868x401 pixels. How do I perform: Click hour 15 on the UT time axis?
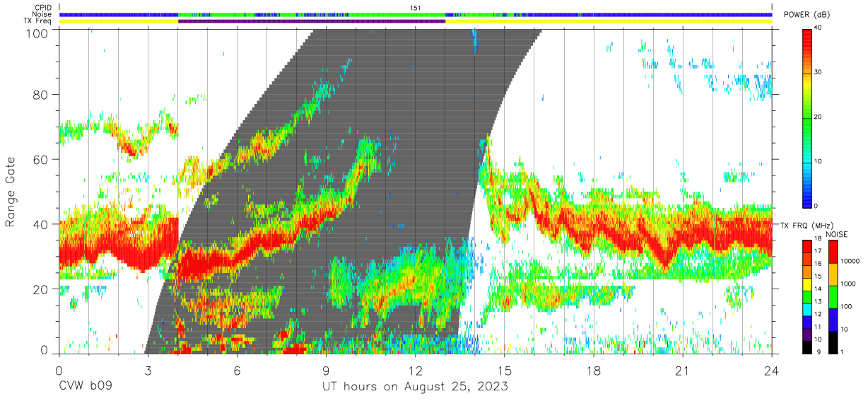coord(505,371)
